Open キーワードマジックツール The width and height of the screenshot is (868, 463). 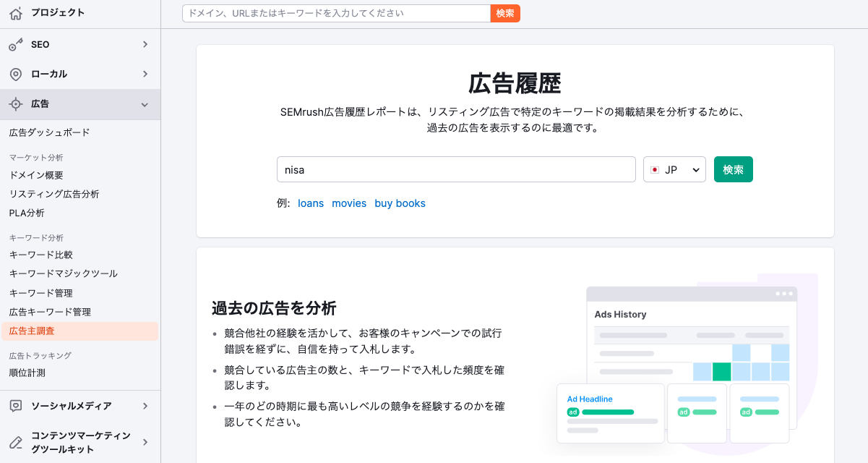64,273
